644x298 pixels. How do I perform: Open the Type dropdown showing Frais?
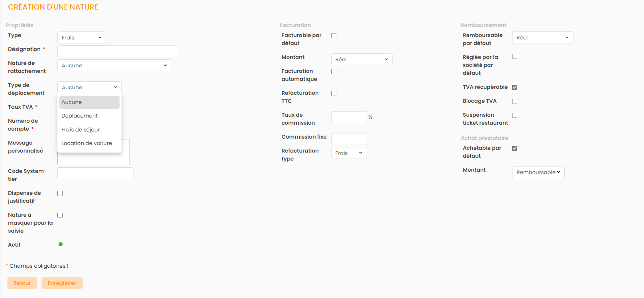(x=81, y=37)
